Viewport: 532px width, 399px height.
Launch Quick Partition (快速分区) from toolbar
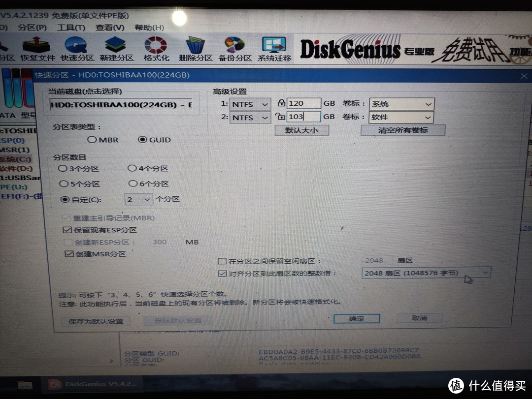(x=77, y=49)
